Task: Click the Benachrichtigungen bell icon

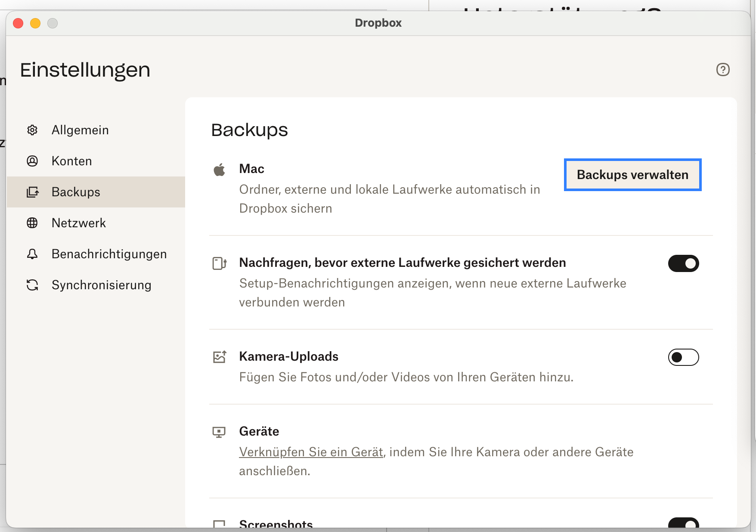Action: click(32, 254)
